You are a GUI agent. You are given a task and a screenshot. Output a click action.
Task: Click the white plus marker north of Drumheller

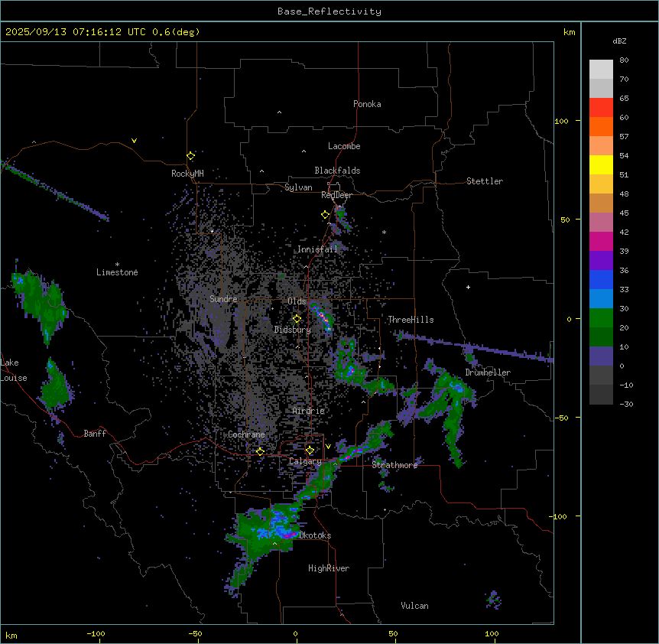point(468,287)
